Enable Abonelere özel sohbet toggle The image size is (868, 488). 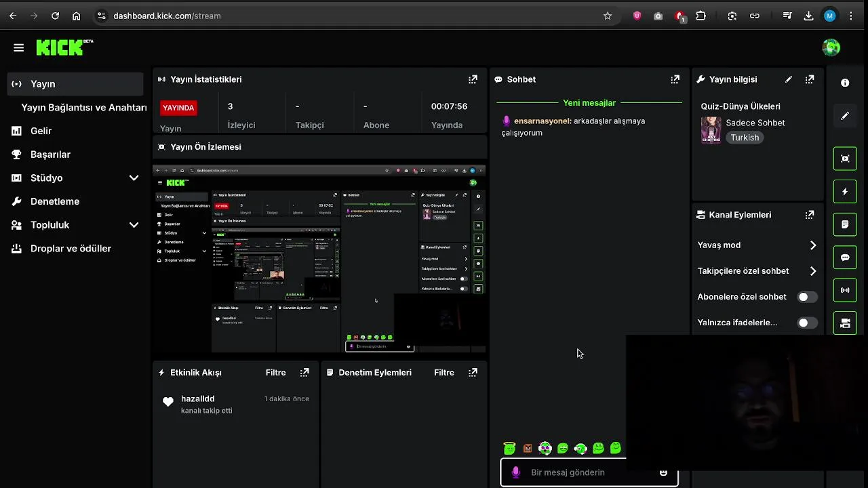tap(807, 297)
